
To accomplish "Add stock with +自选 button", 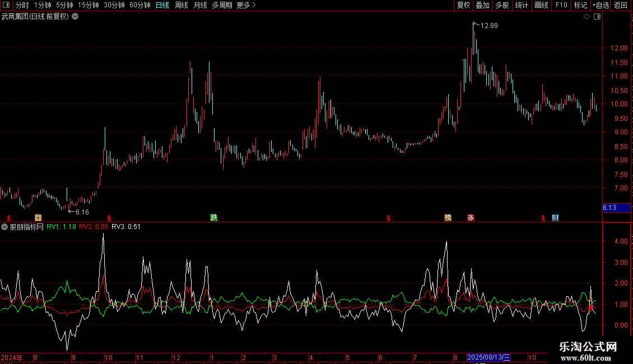I will tap(601, 5).
